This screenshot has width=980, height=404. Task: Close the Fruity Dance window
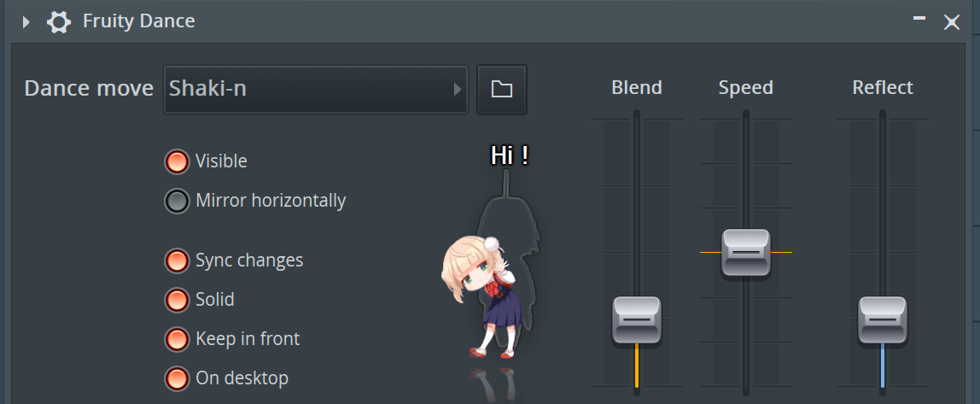coord(952,22)
